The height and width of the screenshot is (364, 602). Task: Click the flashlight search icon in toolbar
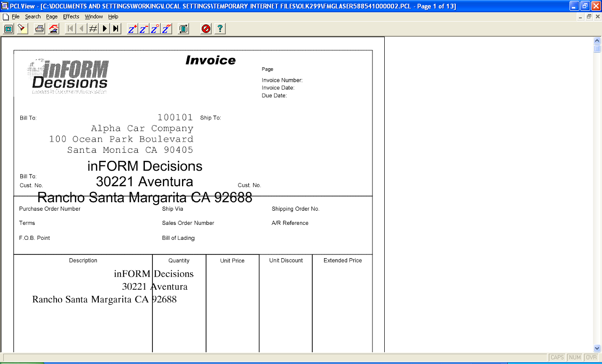click(x=22, y=29)
